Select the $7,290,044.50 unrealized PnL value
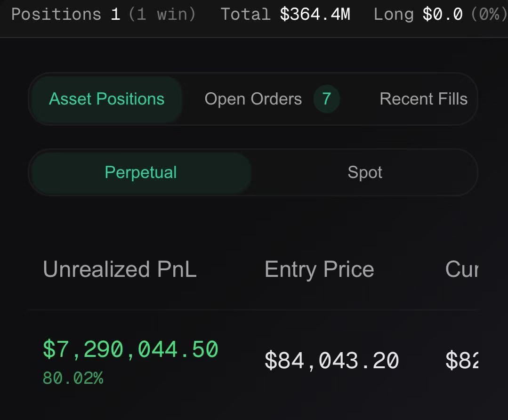508x420 pixels. point(130,350)
